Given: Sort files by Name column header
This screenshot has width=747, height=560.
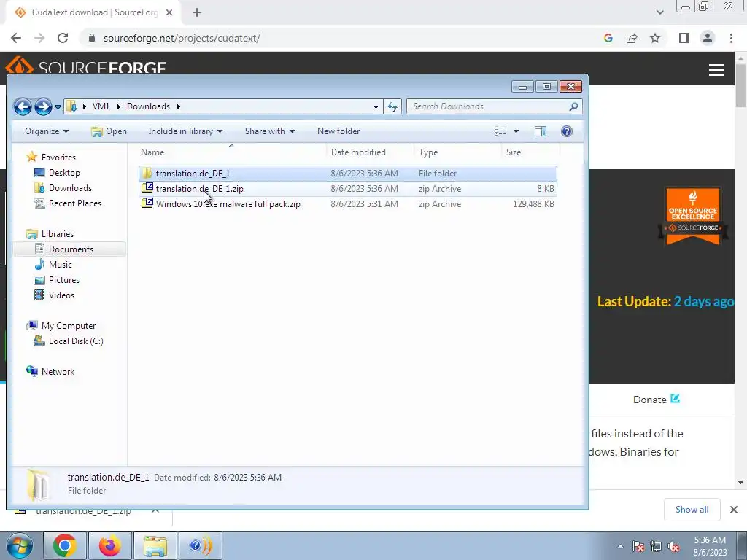Looking at the screenshot, I should pyautogui.click(x=232, y=152).
